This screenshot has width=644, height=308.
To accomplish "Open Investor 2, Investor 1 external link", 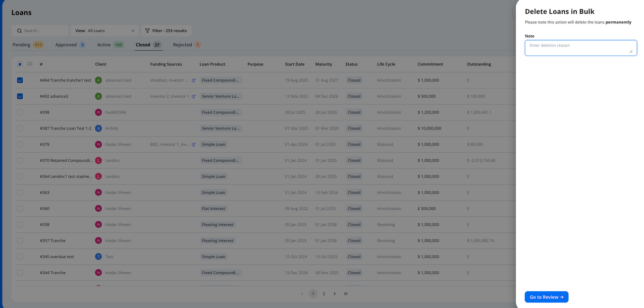I will [193, 96].
